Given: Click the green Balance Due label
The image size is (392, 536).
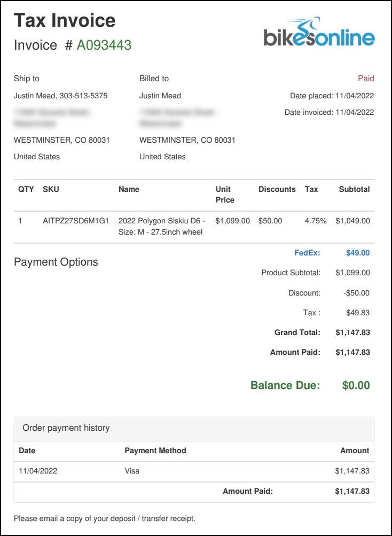Looking at the screenshot, I should pos(285,385).
